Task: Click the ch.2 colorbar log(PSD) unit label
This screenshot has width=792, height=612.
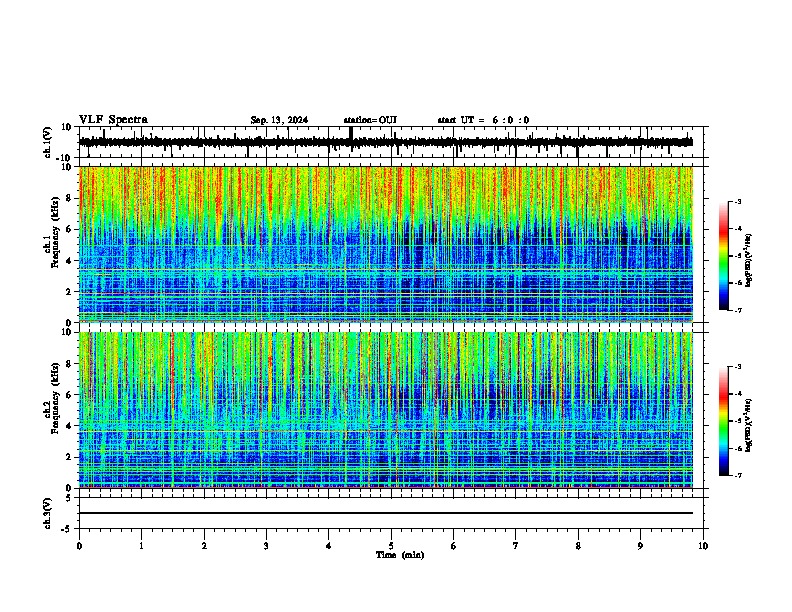Action: click(748, 425)
